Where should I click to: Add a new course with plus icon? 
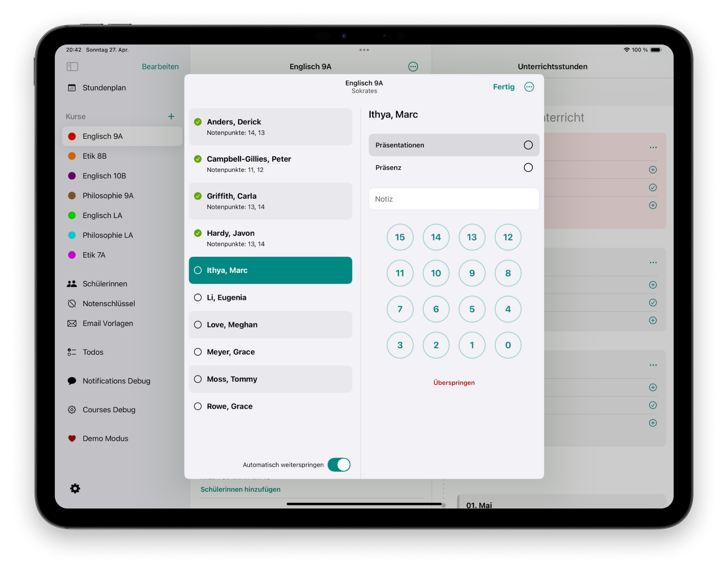point(171,116)
